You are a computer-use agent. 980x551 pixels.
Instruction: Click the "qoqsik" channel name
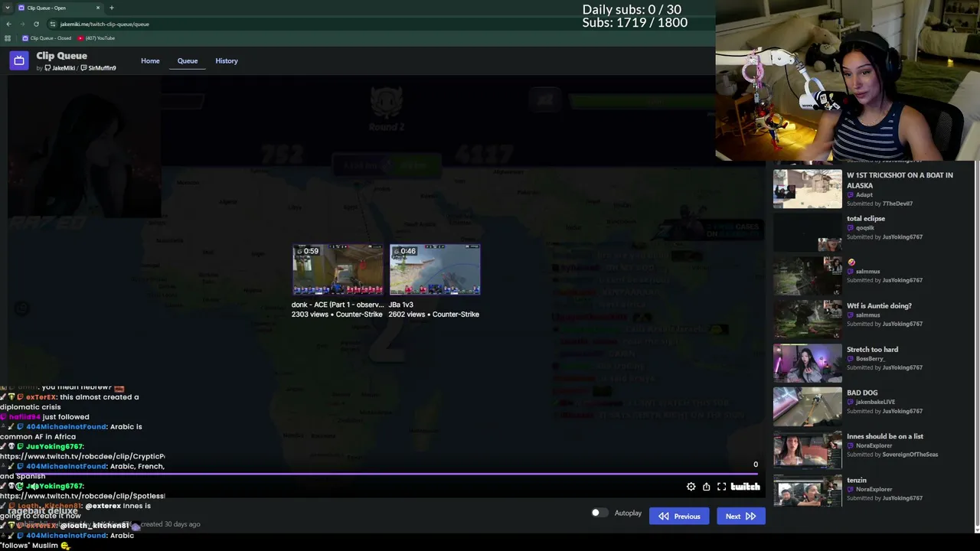(865, 228)
